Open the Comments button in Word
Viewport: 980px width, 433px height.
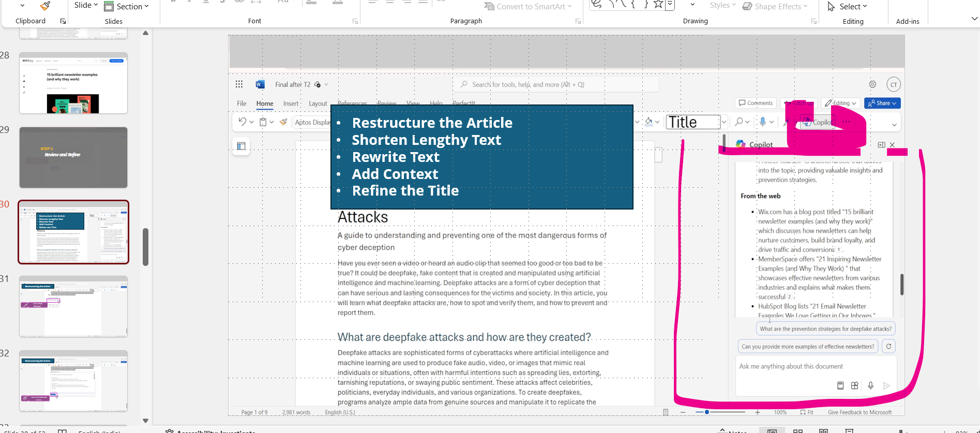pos(756,103)
